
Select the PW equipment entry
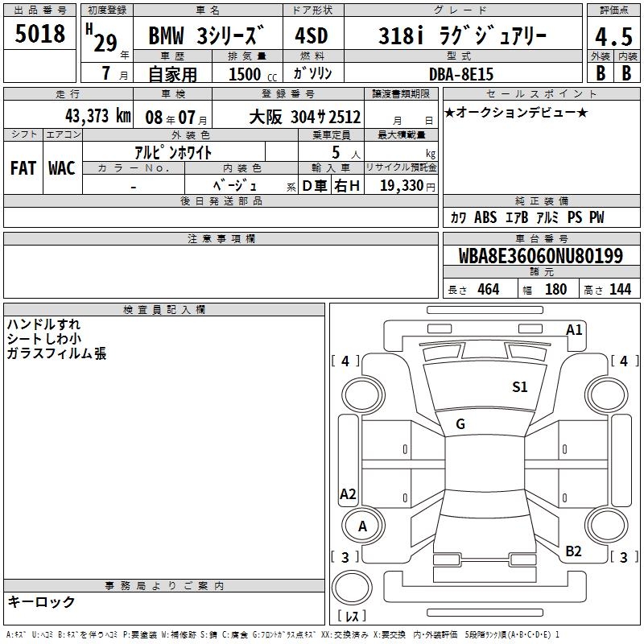point(597,217)
